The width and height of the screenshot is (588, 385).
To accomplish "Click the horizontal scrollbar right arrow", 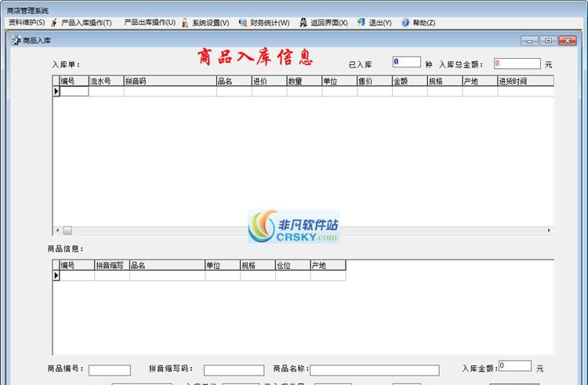I will 549,231.
